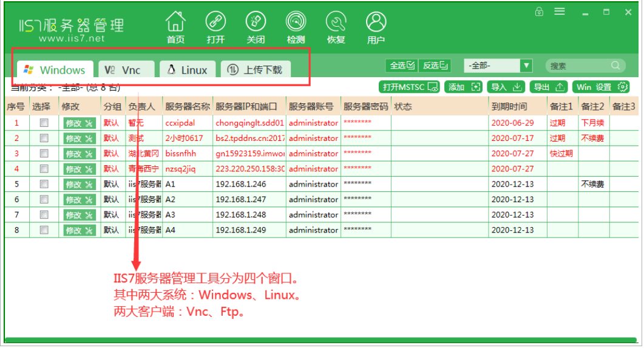Click 修改 button in A1 row
The width and height of the screenshot is (644, 348).
(80, 185)
